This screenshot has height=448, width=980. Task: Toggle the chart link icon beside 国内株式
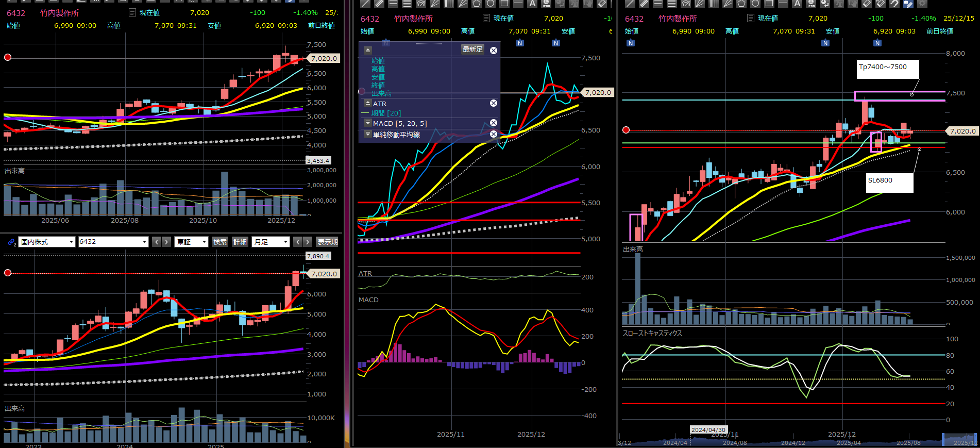(x=11, y=242)
